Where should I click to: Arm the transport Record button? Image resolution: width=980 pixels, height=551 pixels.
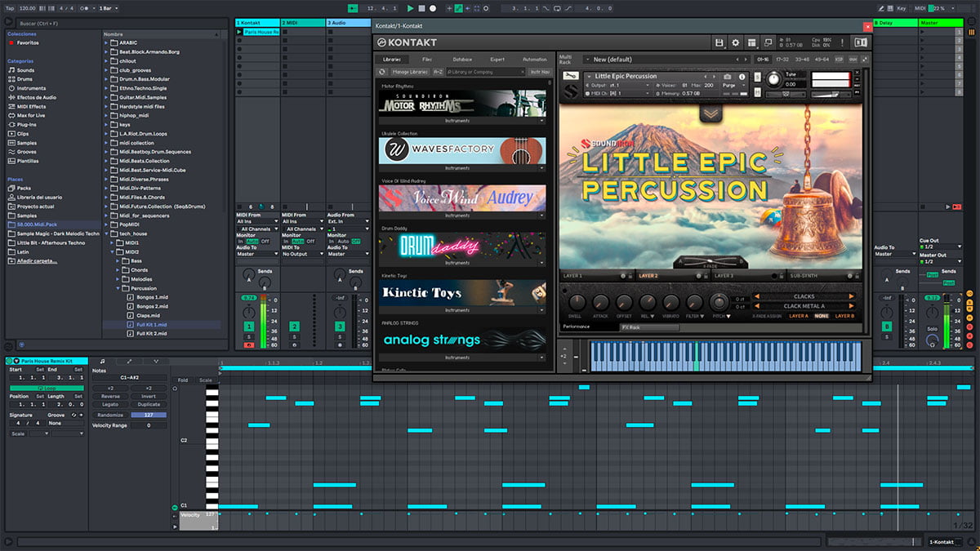433,8
